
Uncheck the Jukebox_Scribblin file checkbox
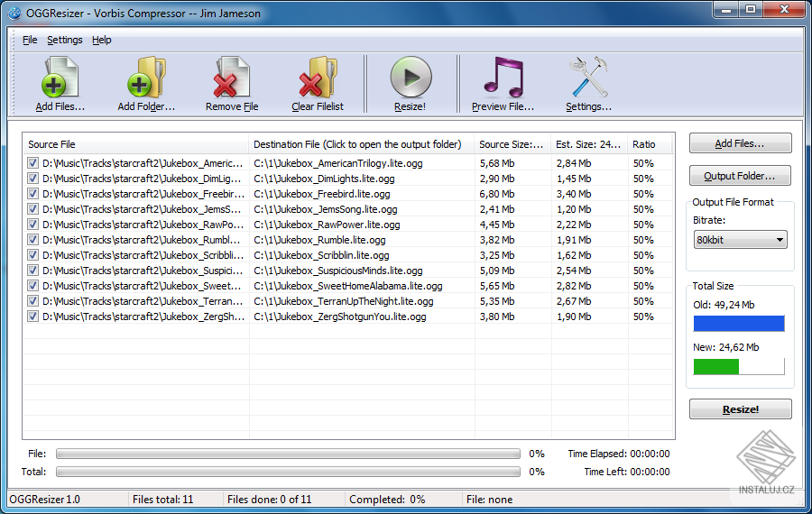point(32,255)
